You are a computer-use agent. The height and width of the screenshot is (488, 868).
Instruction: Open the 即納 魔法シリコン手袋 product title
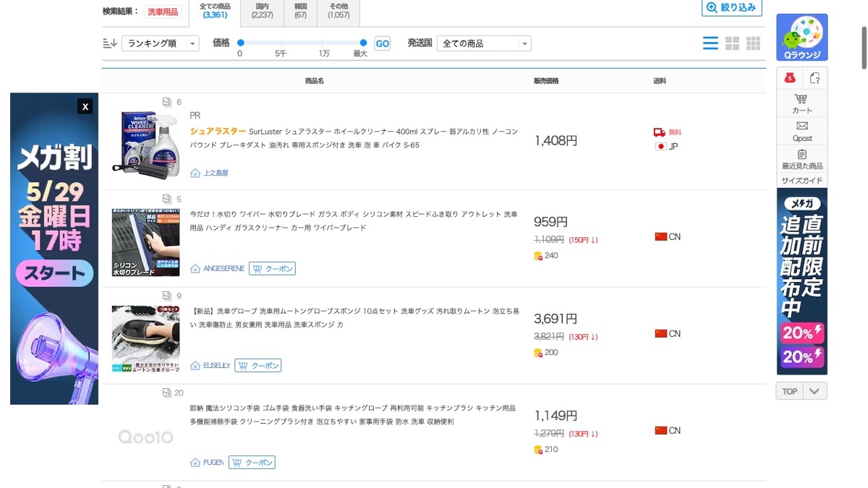[x=352, y=414]
